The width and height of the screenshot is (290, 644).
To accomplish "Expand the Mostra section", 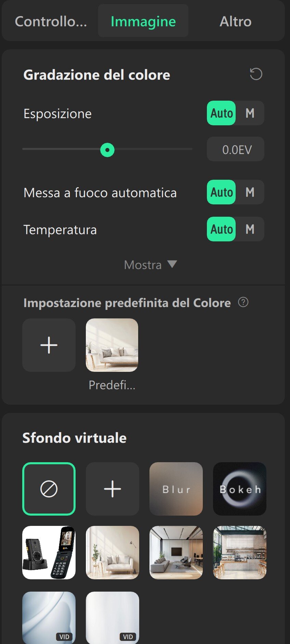I will click(x=143, y=265).
